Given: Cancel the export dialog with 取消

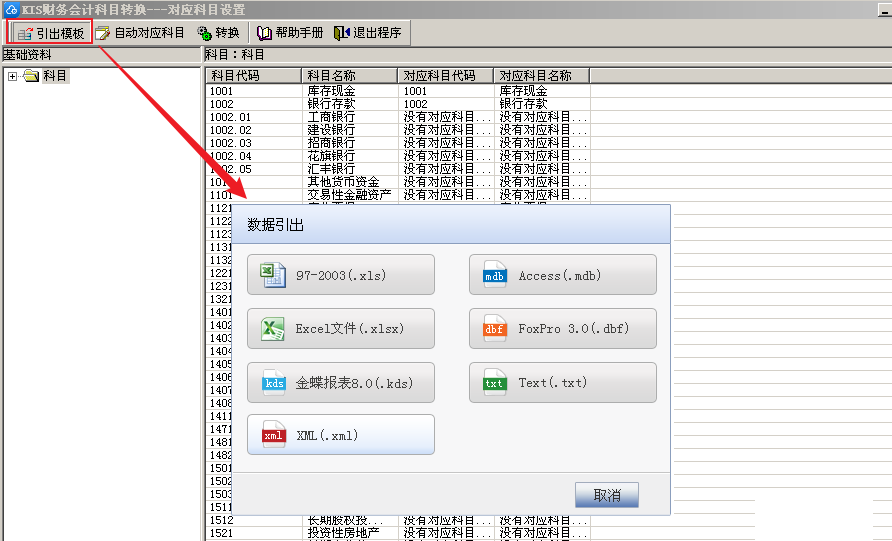Looking at the screenshot, I should pos(606,495).
